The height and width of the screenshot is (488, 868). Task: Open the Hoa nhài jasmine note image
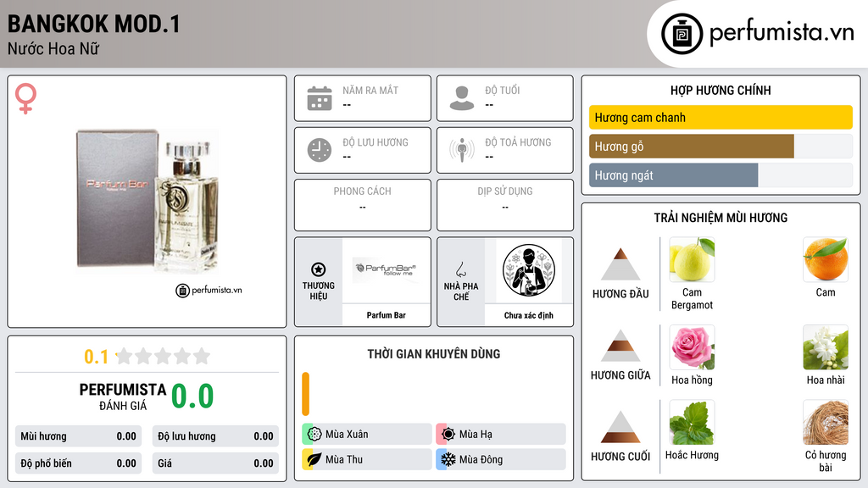click(x=826, y=347)
